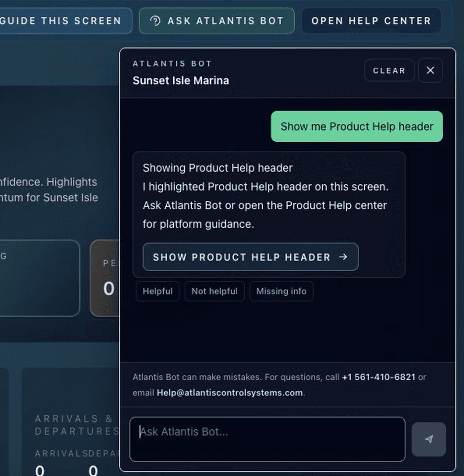Screen dimensions: 464x476
Task: Click 'I highlighted Product Help header' reply line
Action: [265, 187]
